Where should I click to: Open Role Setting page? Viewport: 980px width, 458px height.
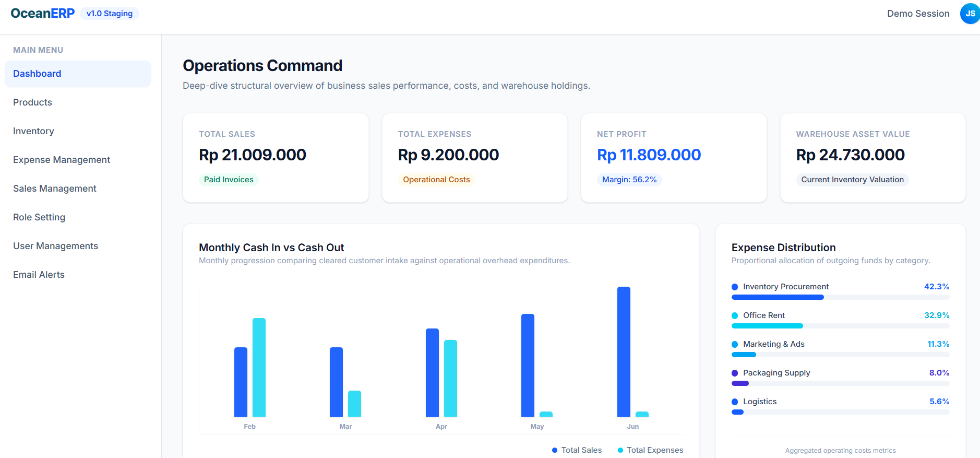[78, 217]
